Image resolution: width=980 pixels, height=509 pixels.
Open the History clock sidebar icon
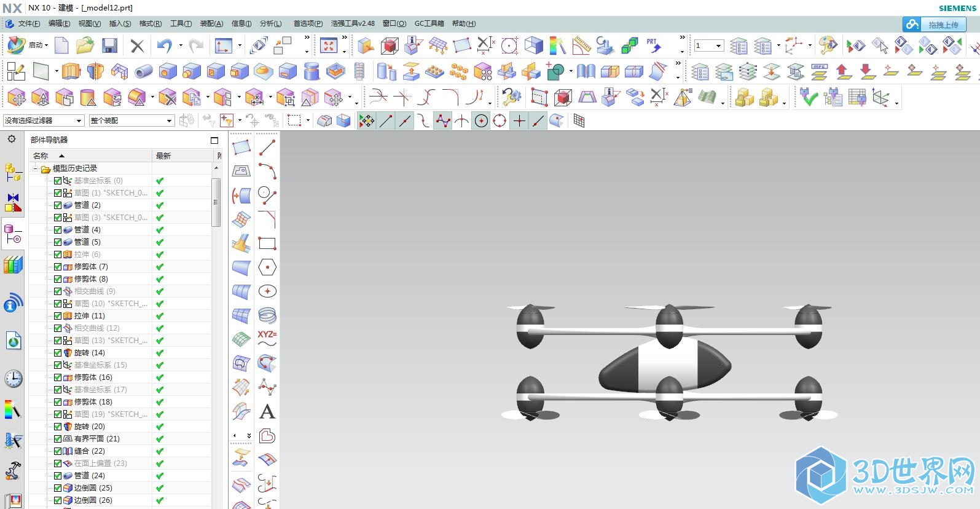tap(13, 379)
